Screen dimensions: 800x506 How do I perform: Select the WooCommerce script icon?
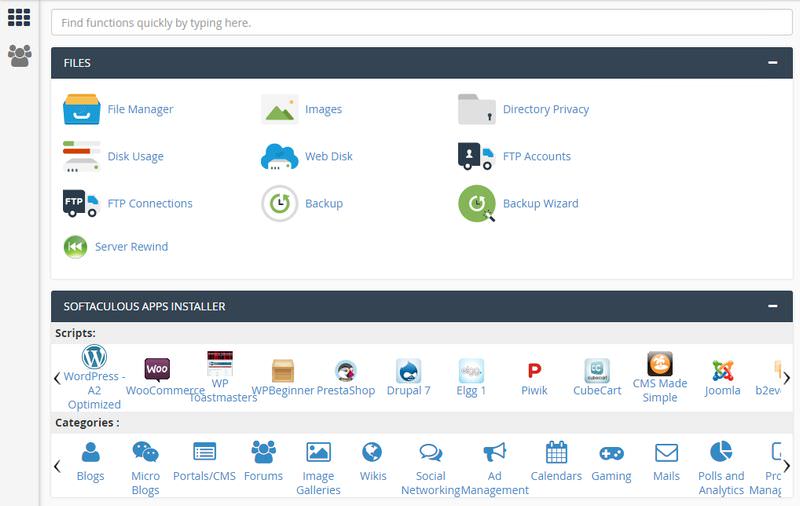click(x=157, y=369)
